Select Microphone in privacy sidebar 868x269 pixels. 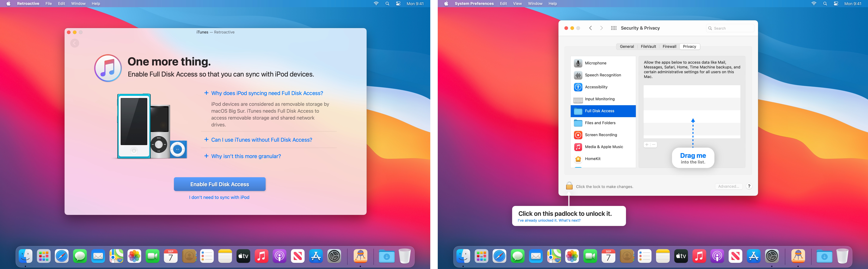595,63
